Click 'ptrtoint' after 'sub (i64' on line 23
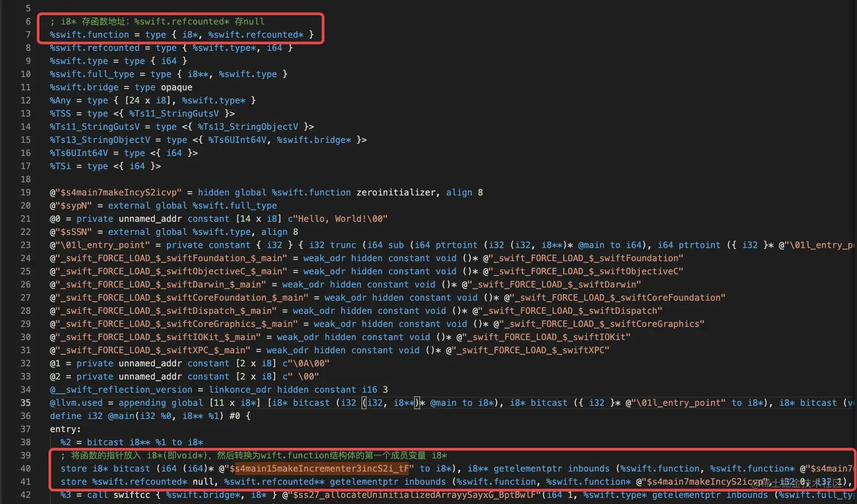This screenshot has height=504, width=857. [x=457, y=245]
